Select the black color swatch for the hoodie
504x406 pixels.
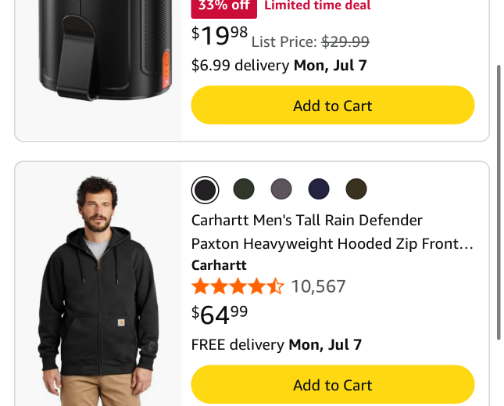[x=205, y=190]
